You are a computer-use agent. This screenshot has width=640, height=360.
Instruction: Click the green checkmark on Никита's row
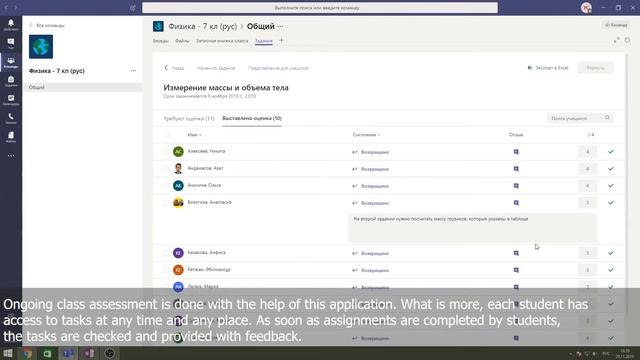(x=611, y=152)
